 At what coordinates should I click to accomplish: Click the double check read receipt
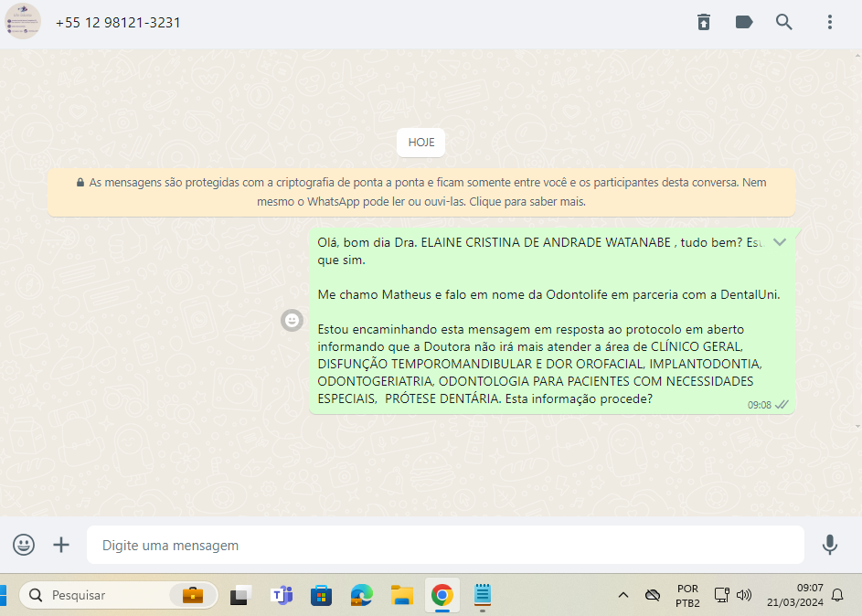782,405
